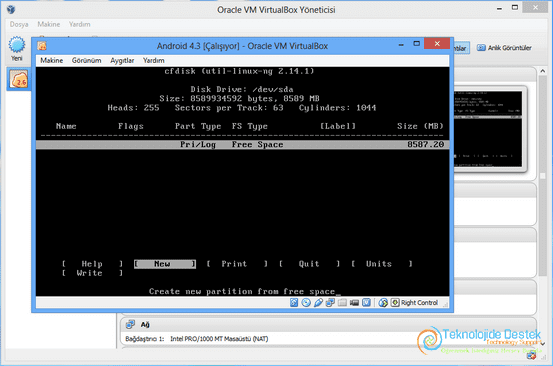Screen dimensions: 553x366
Task: Open the Yardım menu in the VirtualBox Manager
Action: 79,24
